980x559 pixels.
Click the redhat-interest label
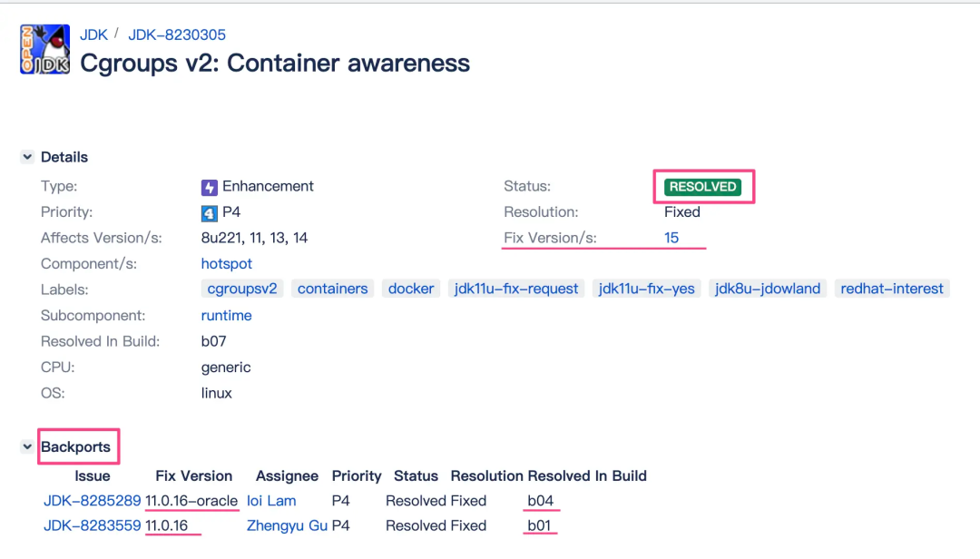[892, 289]
